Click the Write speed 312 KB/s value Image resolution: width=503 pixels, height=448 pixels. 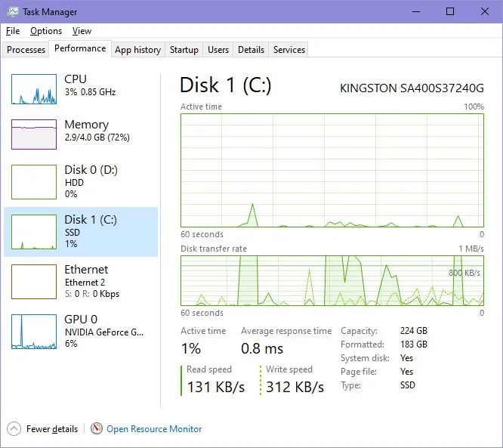(295, 387)
